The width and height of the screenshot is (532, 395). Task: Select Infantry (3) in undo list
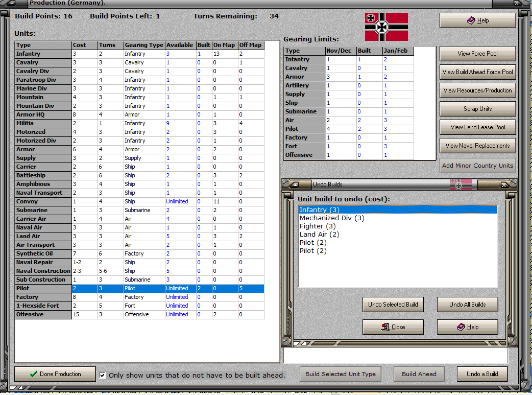(398, 210)
